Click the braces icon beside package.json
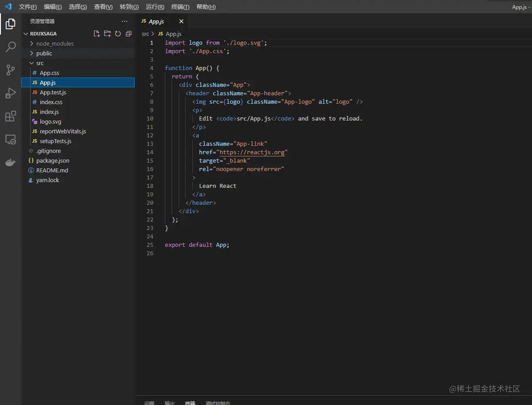Screen dimensions: 532x405 tap(31, 160)
